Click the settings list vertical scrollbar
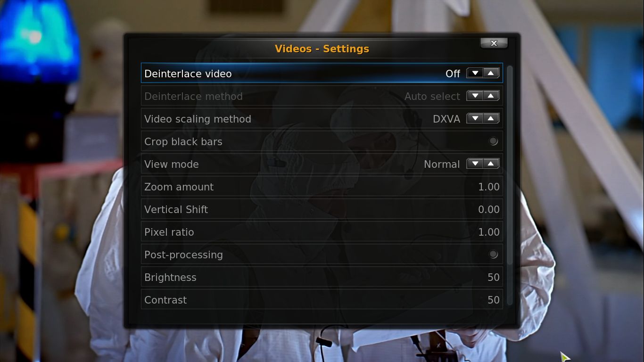This screenshot has width=644, height=362. pyautogui.click(x=510, y=186)
